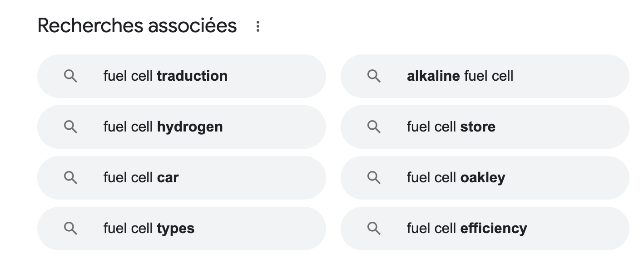Viewport: 644px width, 273px height.
Task: Select the alkaline fuel cell suggestion
Action: (x=485, y=76)
